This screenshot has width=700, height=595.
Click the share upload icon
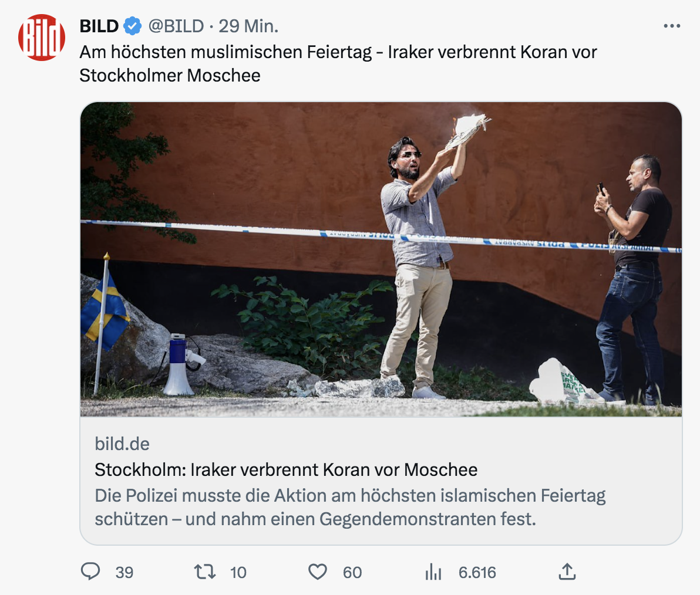(x=567, y=572)
